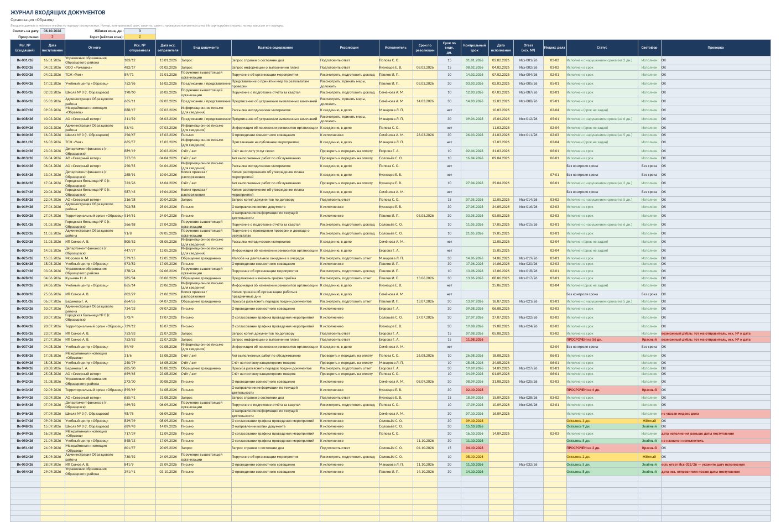
Task: Select the status cell 'Осталось 9 дн.'
Action: (x=602, y=426)
